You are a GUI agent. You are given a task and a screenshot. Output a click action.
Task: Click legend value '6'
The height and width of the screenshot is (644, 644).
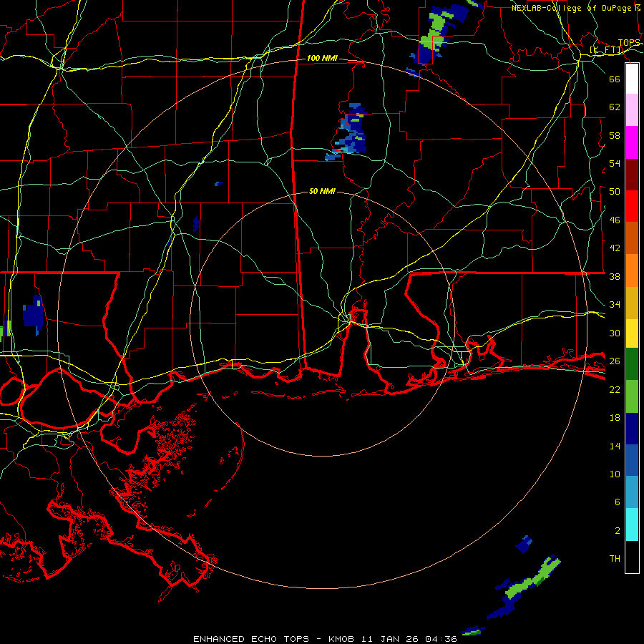[x=617, y=502]
